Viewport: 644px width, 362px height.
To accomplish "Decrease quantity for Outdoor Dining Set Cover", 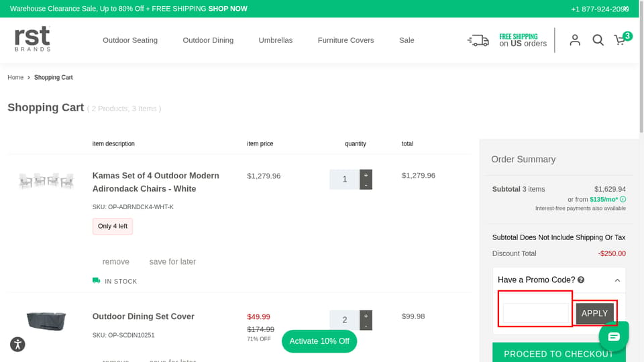I will tap(366, 326).
